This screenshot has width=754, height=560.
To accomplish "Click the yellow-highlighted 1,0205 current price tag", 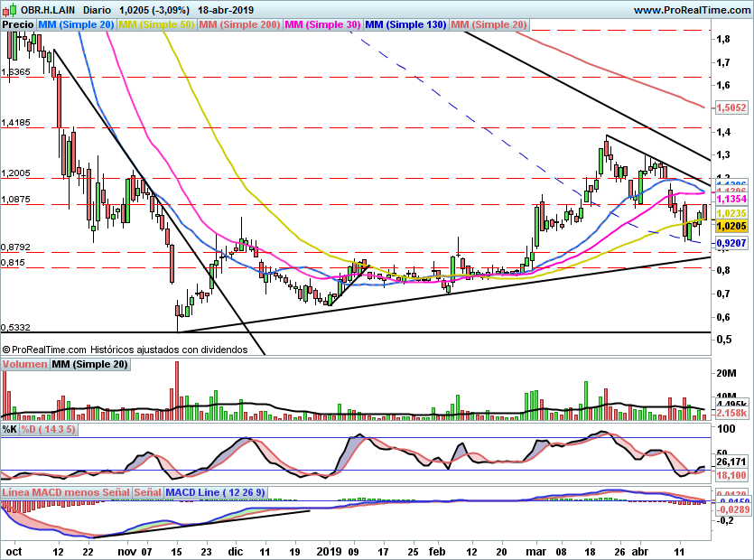I will (x=730, y=227).
